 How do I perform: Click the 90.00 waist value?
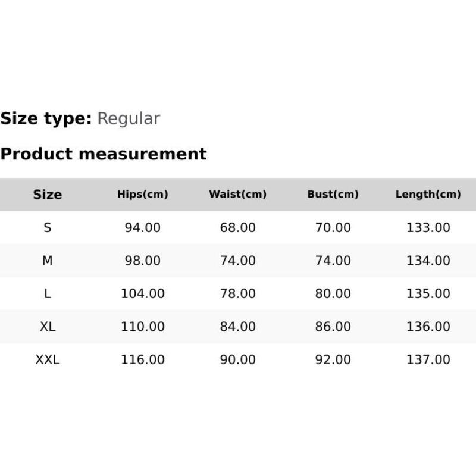tap(238, 360)
